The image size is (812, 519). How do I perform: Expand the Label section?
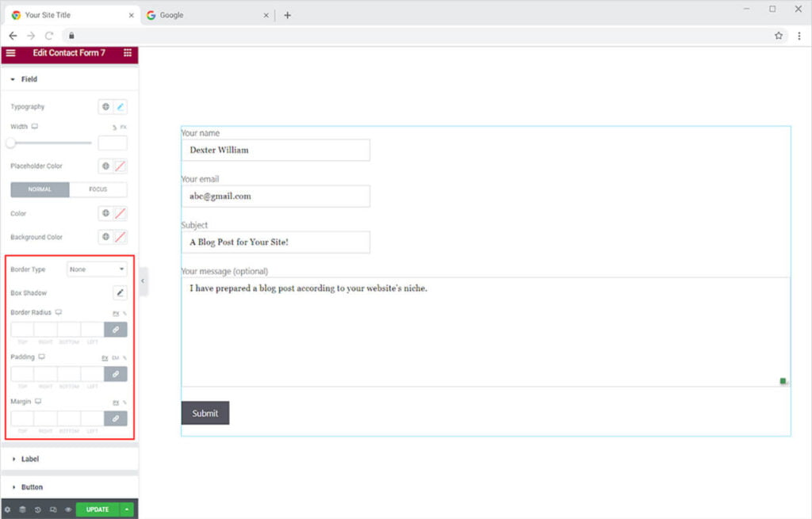click(29, 459)
